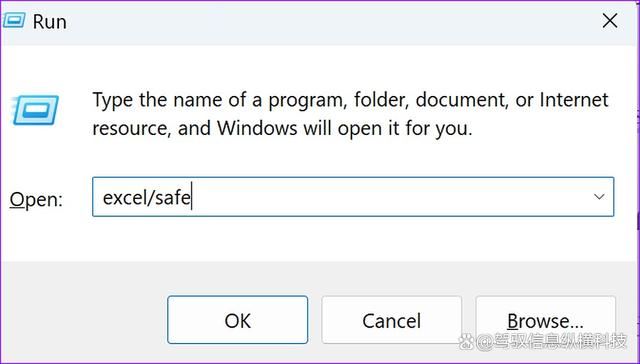Click the paw logo in the watermark
The width and height of the screenshot is (640, 364).
tap(466, 342)
